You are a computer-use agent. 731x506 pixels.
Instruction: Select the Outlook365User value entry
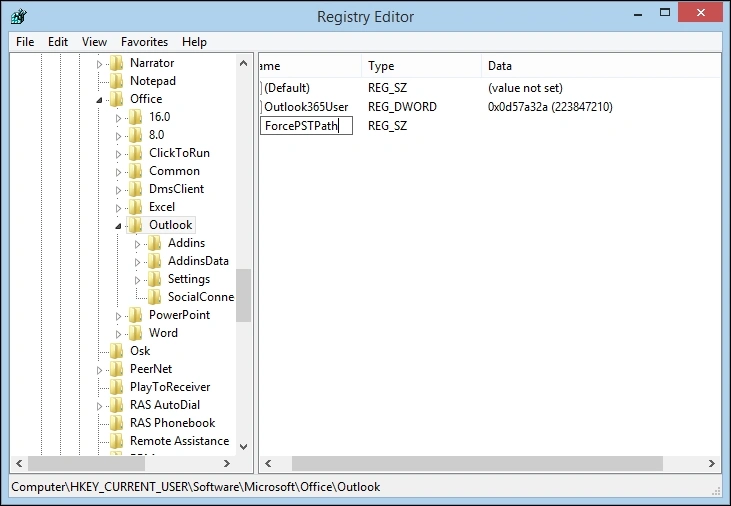[306, 107]
